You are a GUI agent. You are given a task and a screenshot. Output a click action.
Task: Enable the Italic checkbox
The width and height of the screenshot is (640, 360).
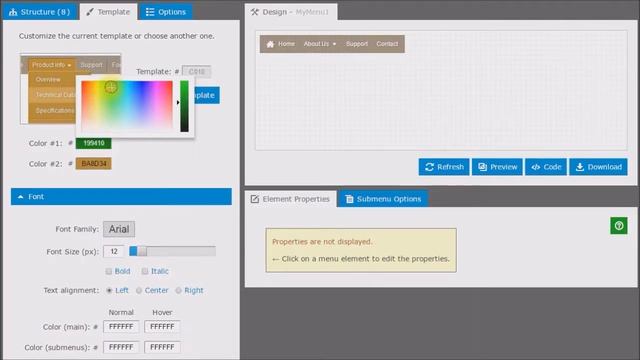(x=145, y=271)
